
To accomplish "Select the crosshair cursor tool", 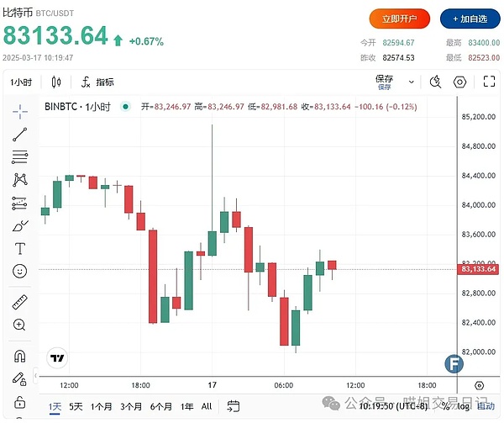I will (20, 109).
